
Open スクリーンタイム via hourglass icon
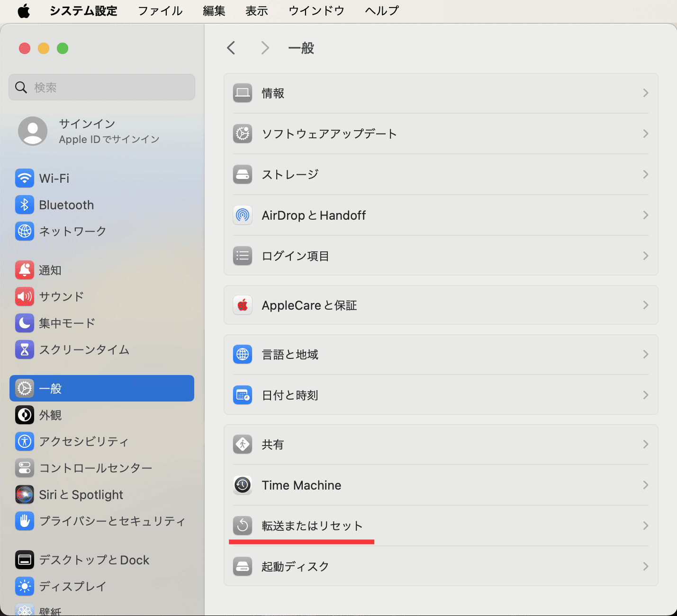tap(25, 349)
